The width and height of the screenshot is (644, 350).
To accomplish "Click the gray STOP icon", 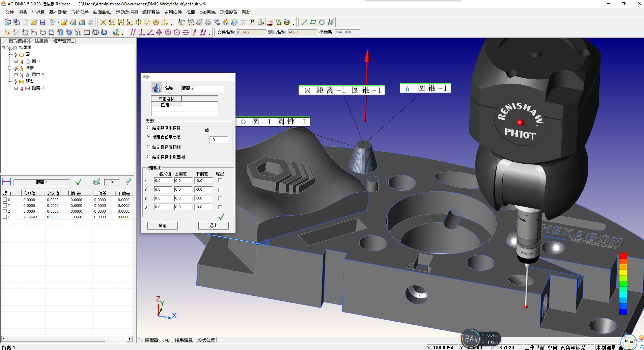I will tap(90, 22).
